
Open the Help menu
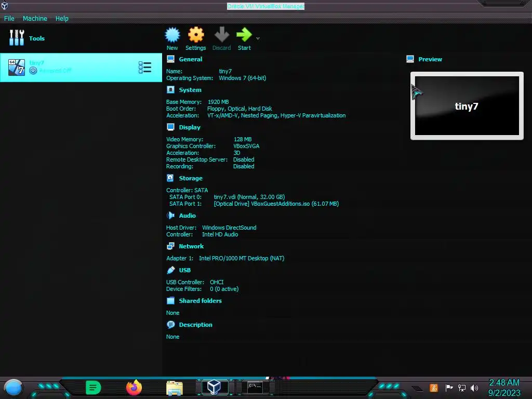62,18
